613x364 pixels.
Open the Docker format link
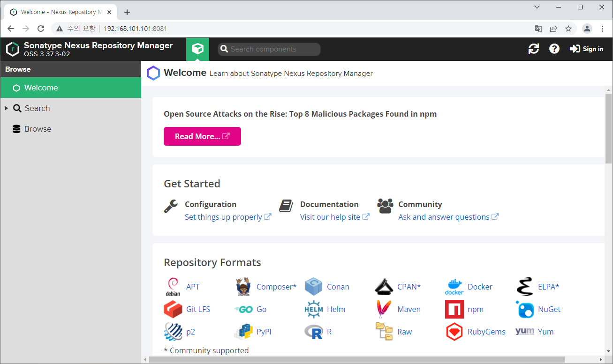tap(480, 287)
